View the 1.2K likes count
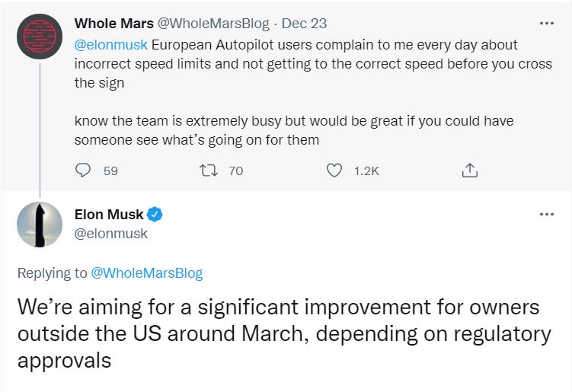This screenshot has height=392, width=572. [366, 171]
